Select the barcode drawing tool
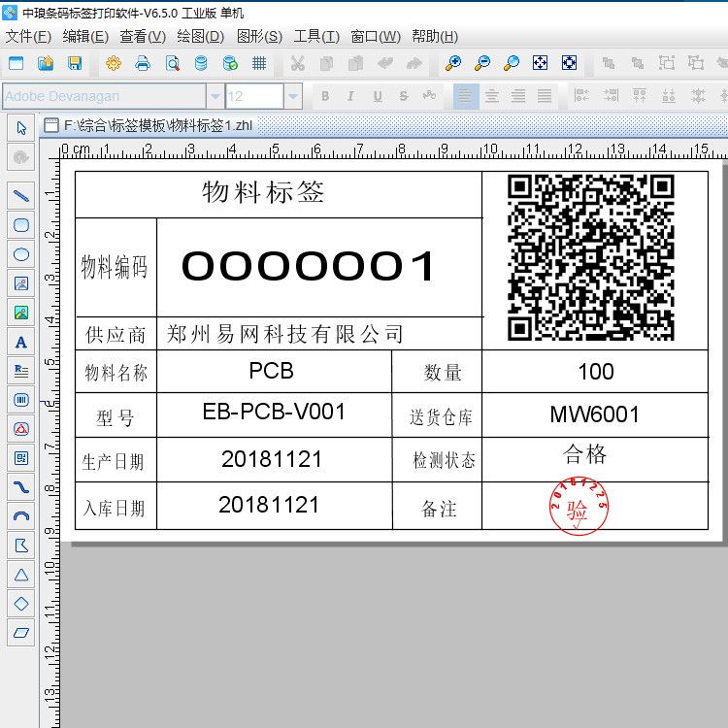This screenshot has width=728, height=728. click(21, 400)
